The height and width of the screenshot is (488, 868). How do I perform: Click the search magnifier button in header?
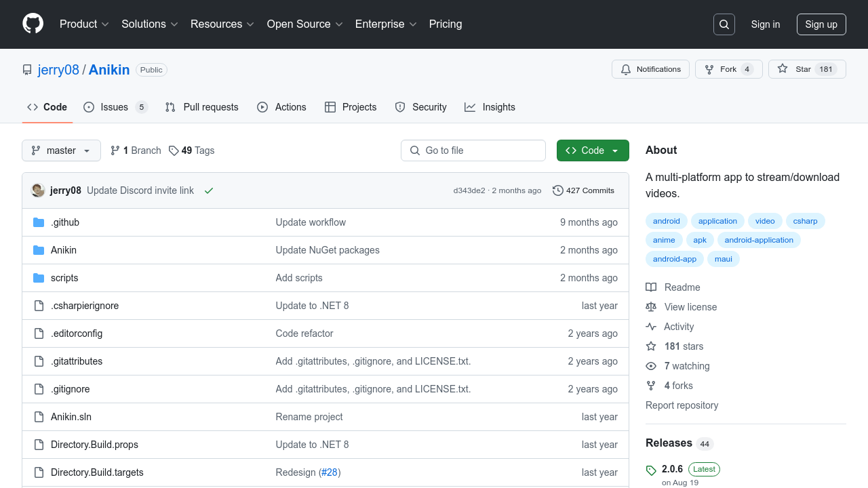pos(724,24)
